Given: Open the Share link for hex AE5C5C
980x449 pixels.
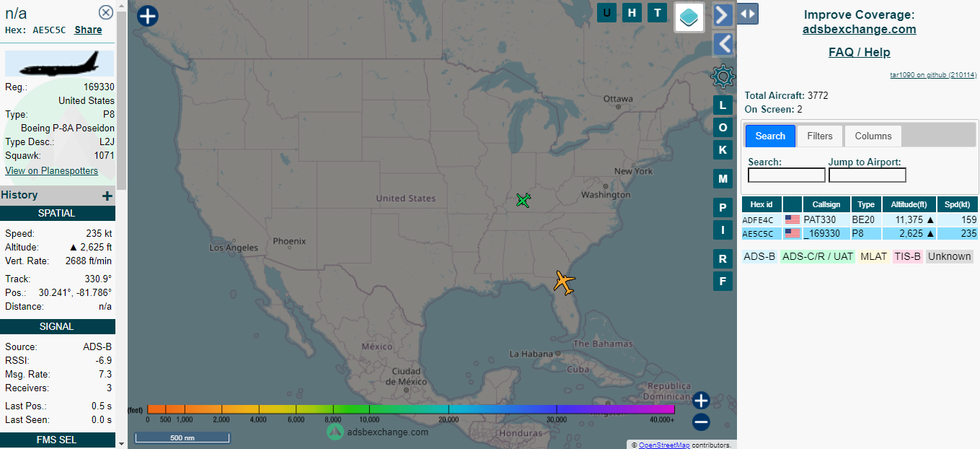Looking at the screenshot, I should coord(88,30).
